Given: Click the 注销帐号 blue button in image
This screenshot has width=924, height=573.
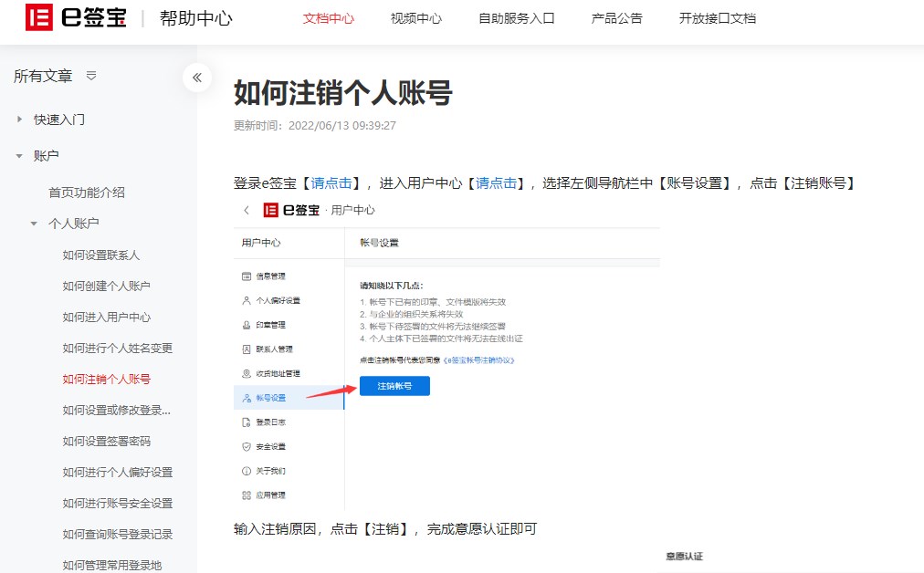Looking at the screenshot, I should (x=394, y=386).
